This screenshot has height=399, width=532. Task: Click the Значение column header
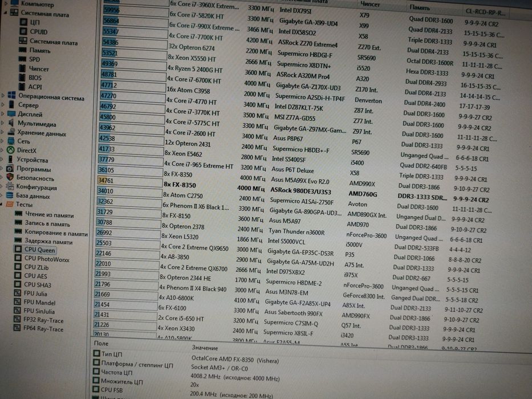coord(205,348)
